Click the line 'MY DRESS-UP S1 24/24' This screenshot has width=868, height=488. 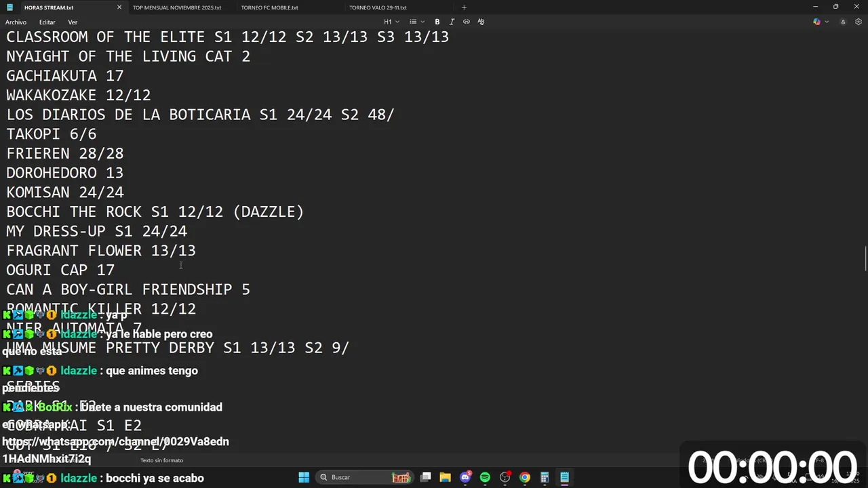97,231
